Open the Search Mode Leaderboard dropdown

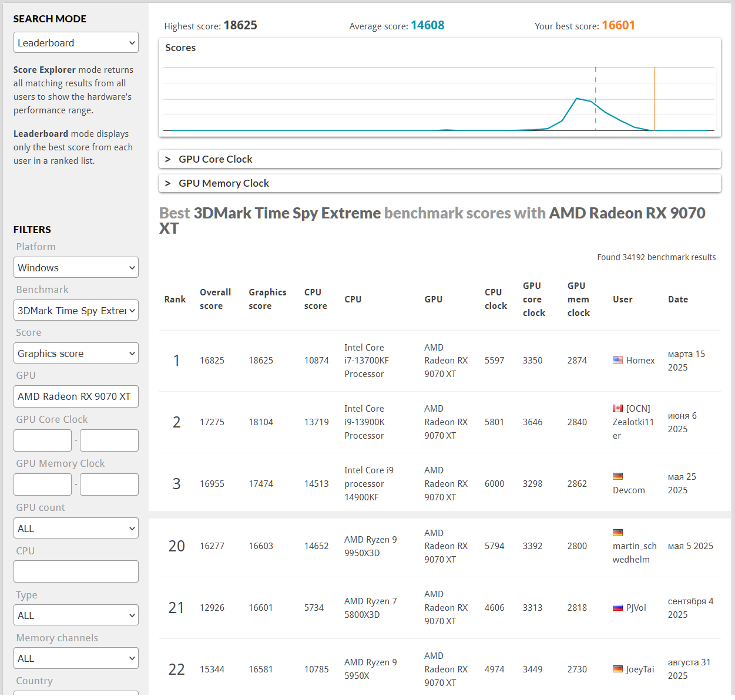click(x=76, y=43)
